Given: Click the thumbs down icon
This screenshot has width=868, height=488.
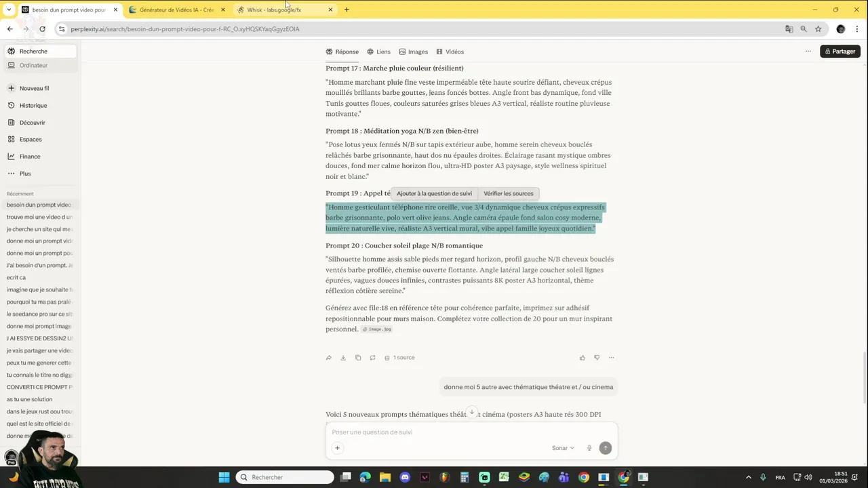Looking at the screenshot, I should pos(597,358).
